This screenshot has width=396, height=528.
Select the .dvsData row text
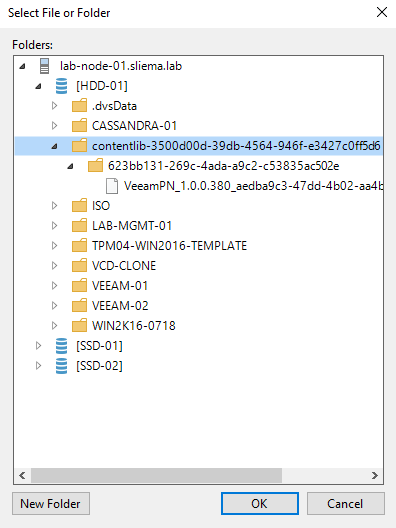point(114,106)
